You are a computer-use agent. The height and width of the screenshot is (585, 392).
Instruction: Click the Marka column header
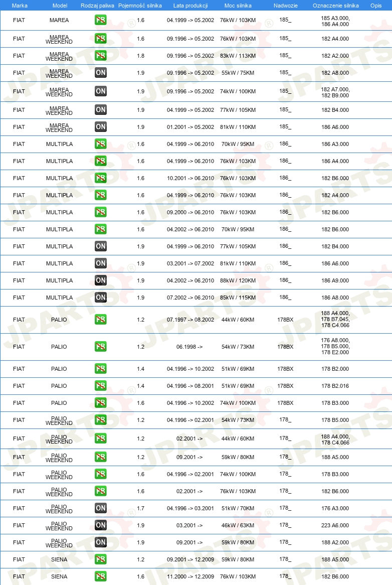click(20, 6)
